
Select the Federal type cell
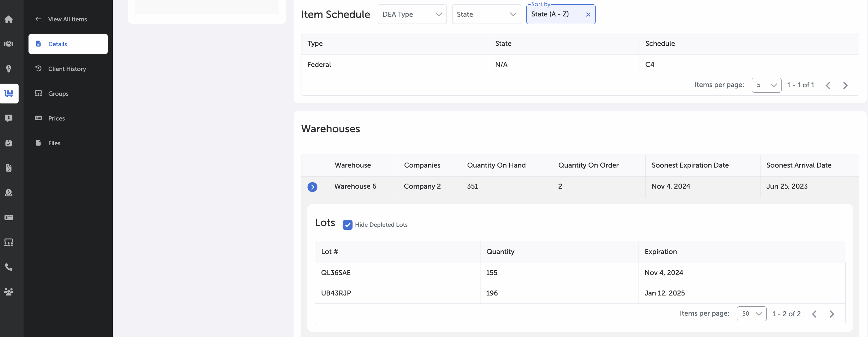(x=395, y=64)
